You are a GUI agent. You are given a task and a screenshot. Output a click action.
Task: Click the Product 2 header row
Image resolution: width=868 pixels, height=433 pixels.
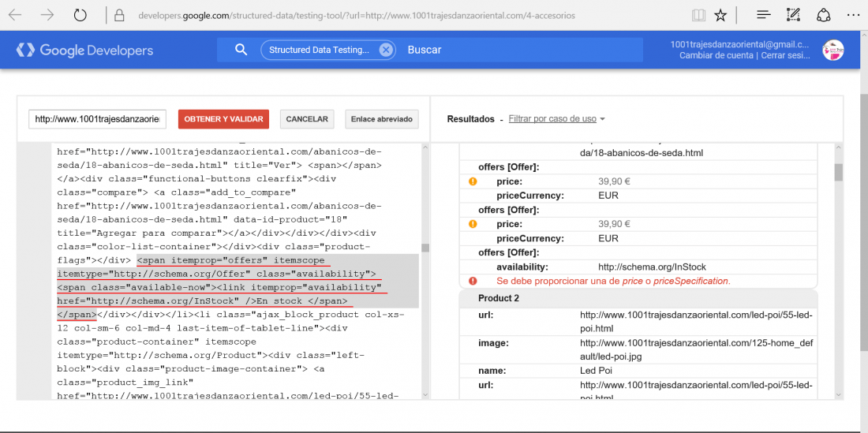pyautogui.click(x=638, y=298)
